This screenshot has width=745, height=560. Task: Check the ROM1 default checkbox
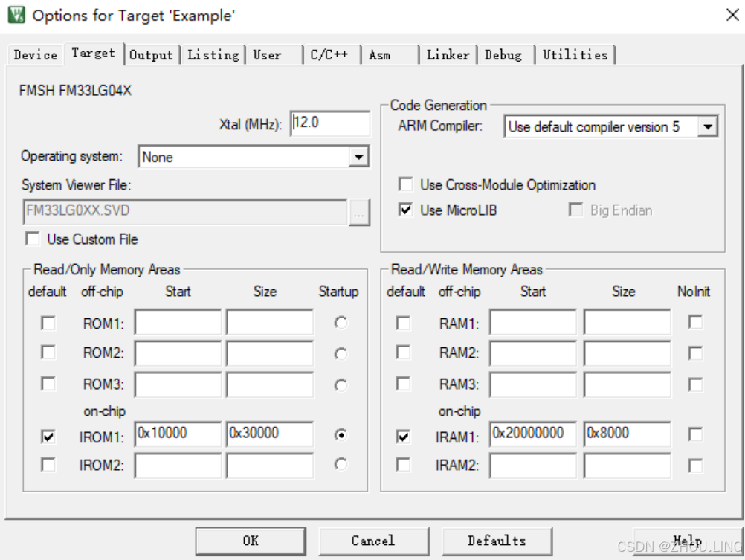click(x=48, y=324)
